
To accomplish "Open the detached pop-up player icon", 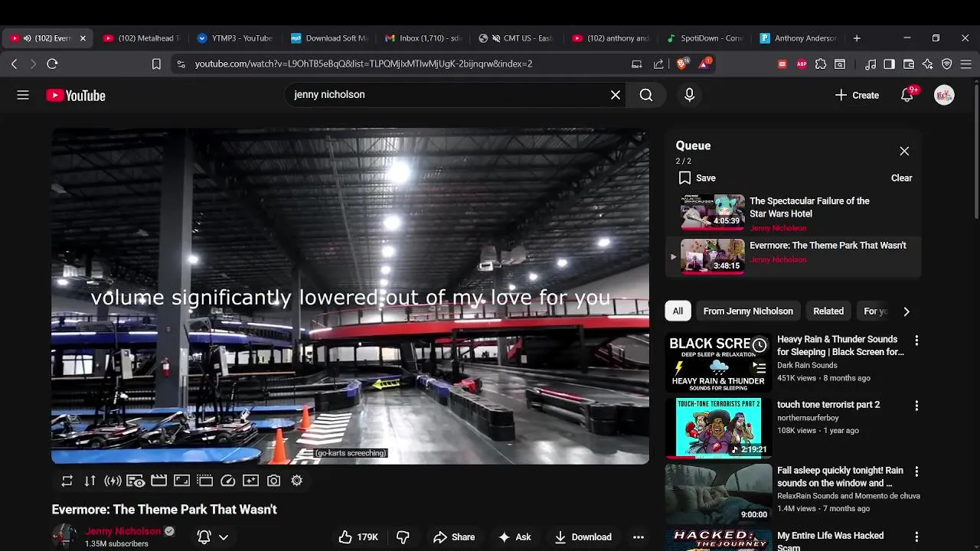I will [204, 481].
